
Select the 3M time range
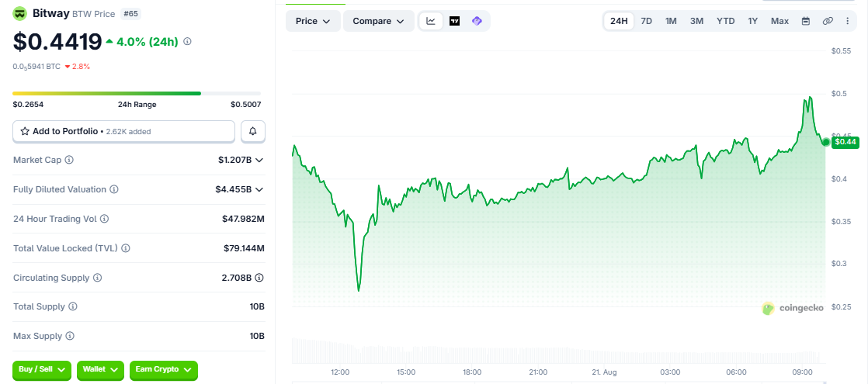696,21
